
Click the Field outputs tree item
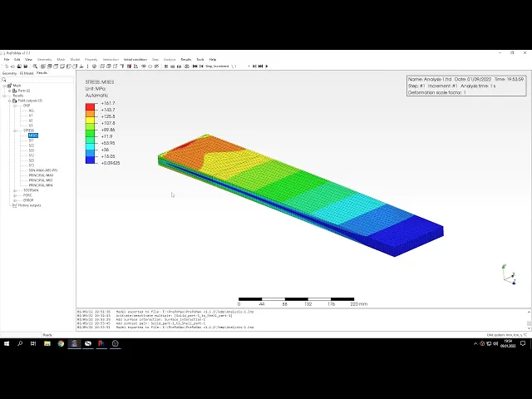pos(30,101)
